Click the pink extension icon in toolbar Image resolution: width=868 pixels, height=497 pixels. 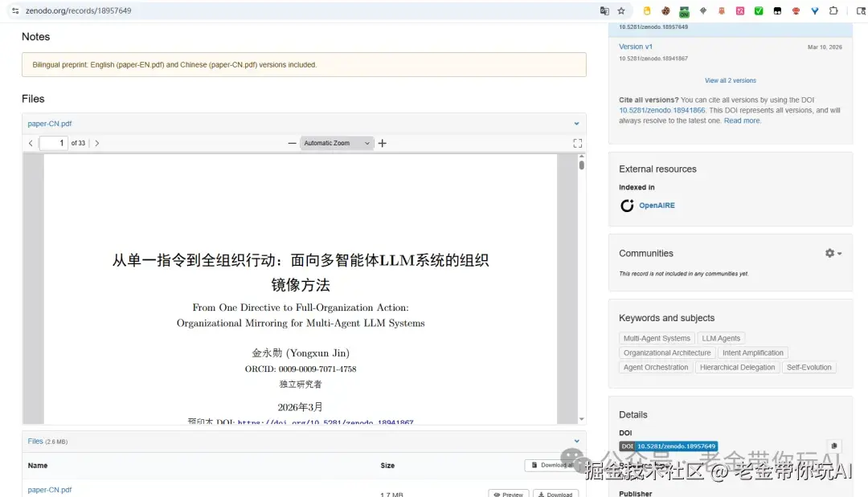(739, 10)
